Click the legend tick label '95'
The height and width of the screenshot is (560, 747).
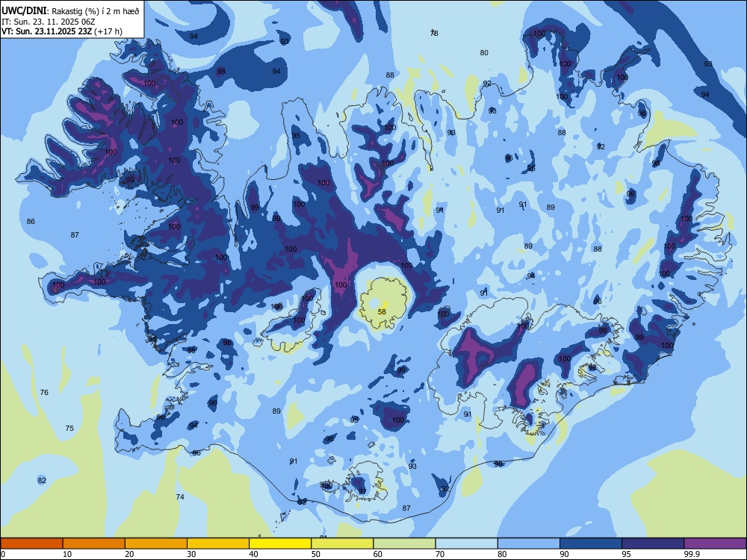(626, 554)
